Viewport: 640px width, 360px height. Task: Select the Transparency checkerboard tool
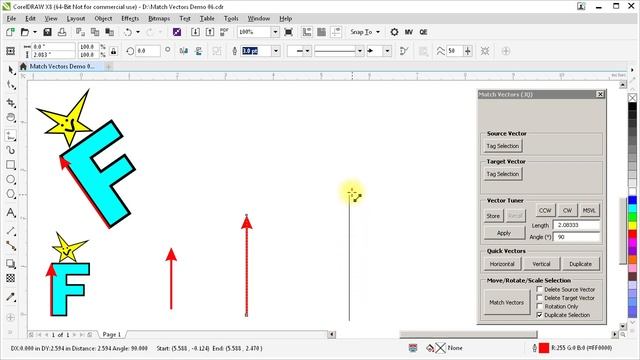coord(11,278)
